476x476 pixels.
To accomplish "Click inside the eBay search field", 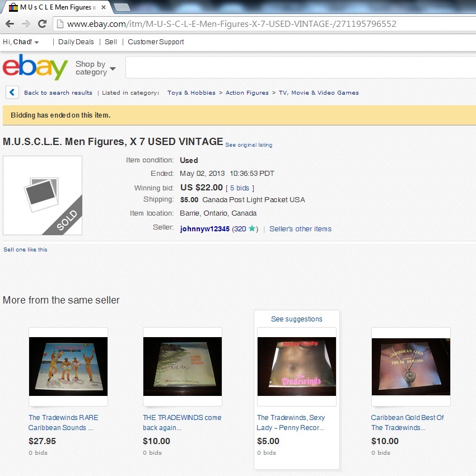I will point(301,67).
